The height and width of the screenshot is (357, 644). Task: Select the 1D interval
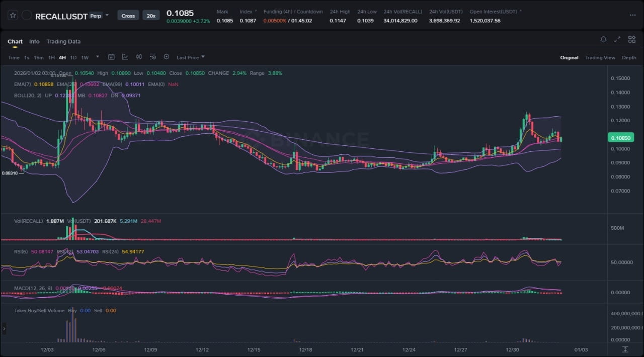[73, 57]
